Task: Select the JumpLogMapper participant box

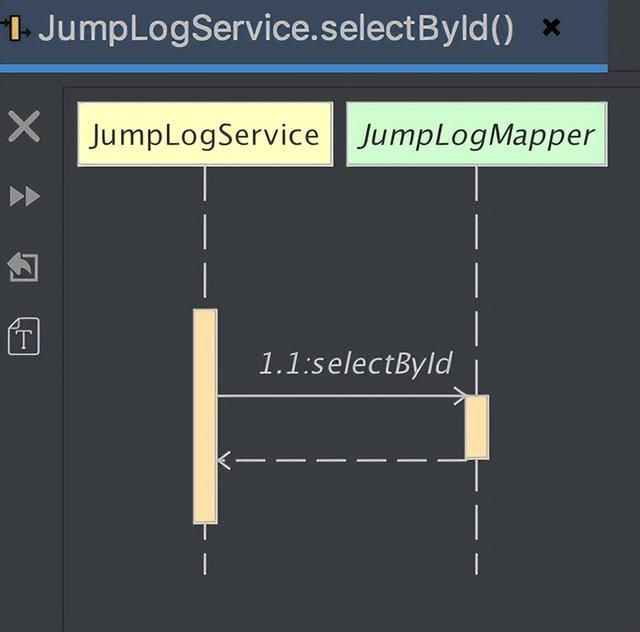Action: click(x=476, y=134)
